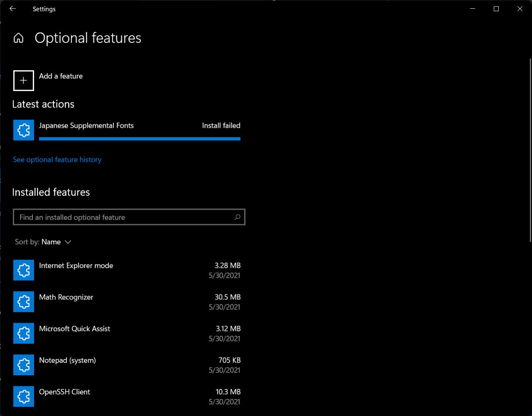Click the Latest actions heading

(x=43, y=104)
